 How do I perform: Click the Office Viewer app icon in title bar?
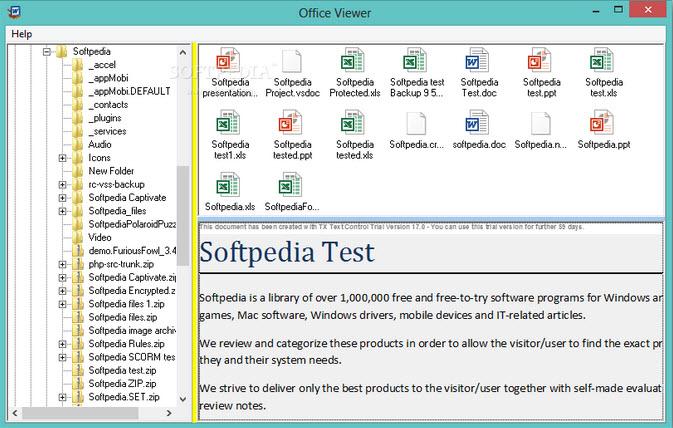(14, 12)
